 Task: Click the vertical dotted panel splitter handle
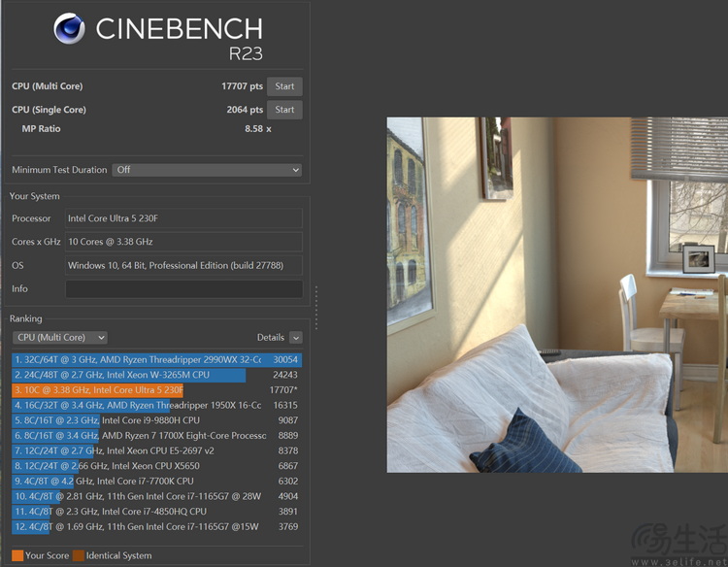tap(316, 308)
